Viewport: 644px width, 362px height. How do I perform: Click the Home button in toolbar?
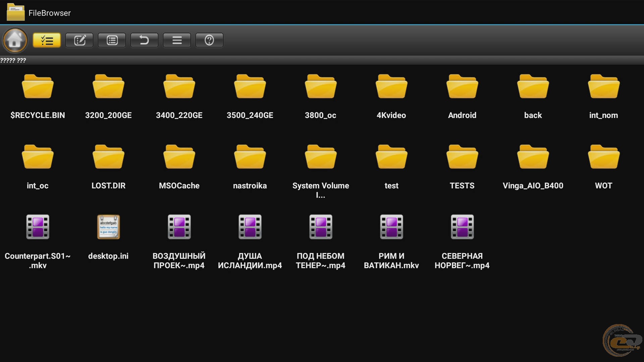15,40
